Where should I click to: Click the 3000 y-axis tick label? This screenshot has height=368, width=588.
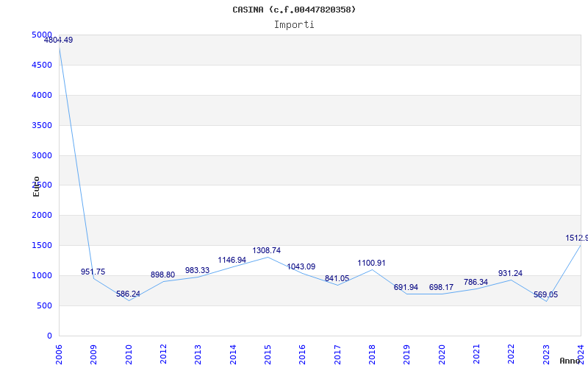(x=42, y=155)
